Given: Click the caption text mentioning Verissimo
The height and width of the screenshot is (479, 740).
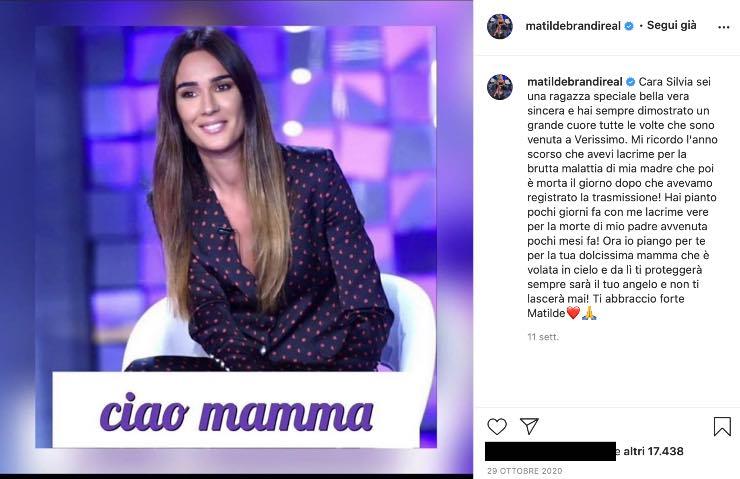Looking at the screenshot, I should pos(622,197).
